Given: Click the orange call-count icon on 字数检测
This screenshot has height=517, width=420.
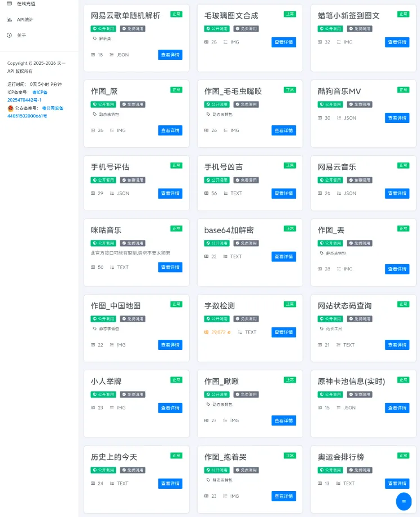Looking at the screenshot, I should (x=207, y=332).
